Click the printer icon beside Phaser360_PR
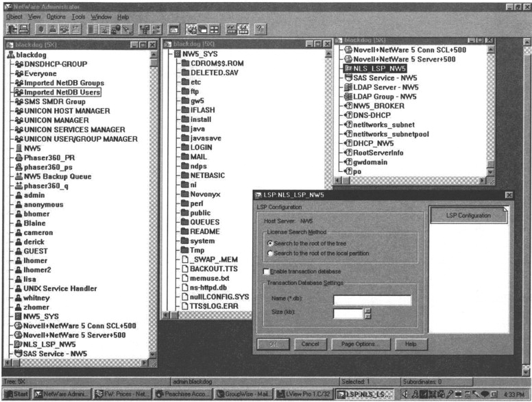 point(19,158)
